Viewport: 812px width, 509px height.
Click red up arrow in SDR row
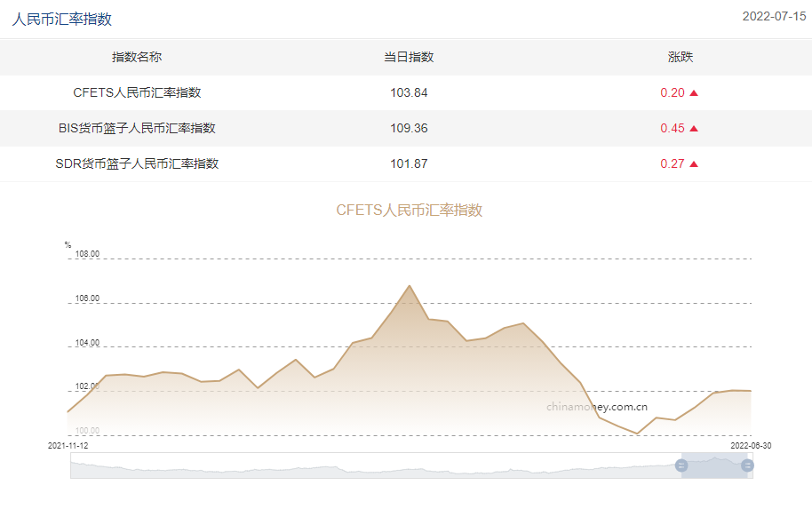694,163
